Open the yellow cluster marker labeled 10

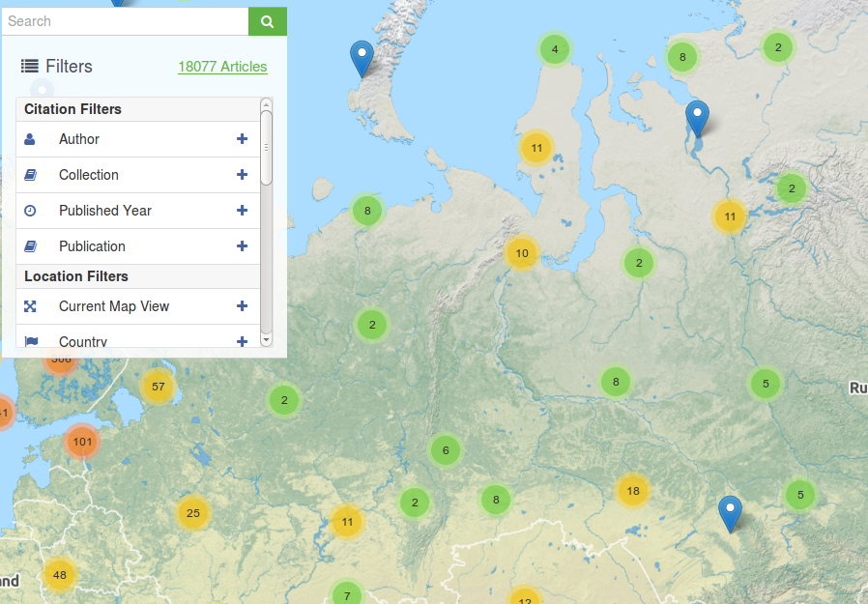point(521,253)
